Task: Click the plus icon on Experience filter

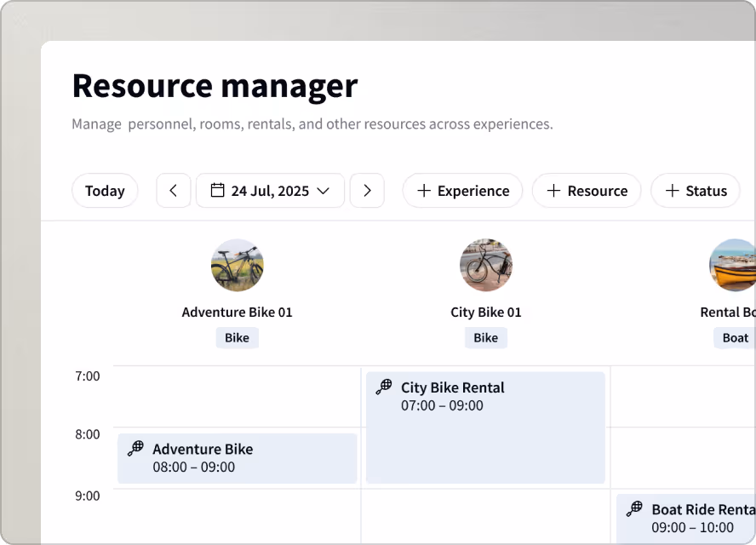Action: pos(424,191)
